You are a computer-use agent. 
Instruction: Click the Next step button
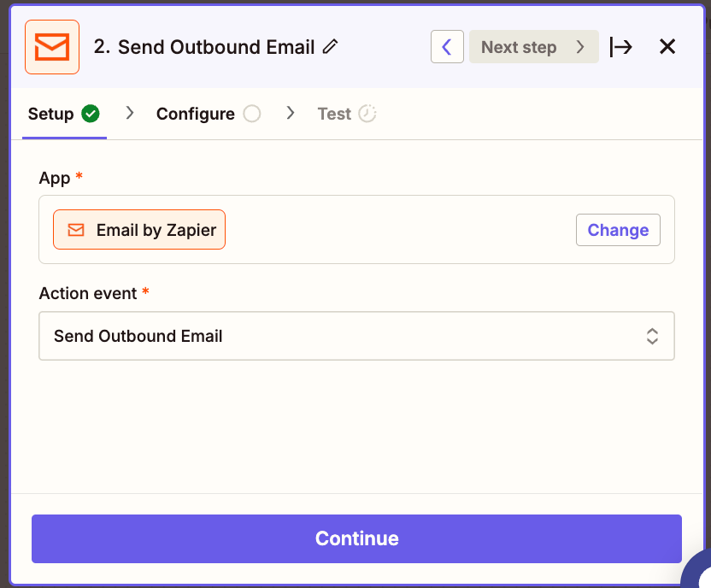[x=533, y=47]
